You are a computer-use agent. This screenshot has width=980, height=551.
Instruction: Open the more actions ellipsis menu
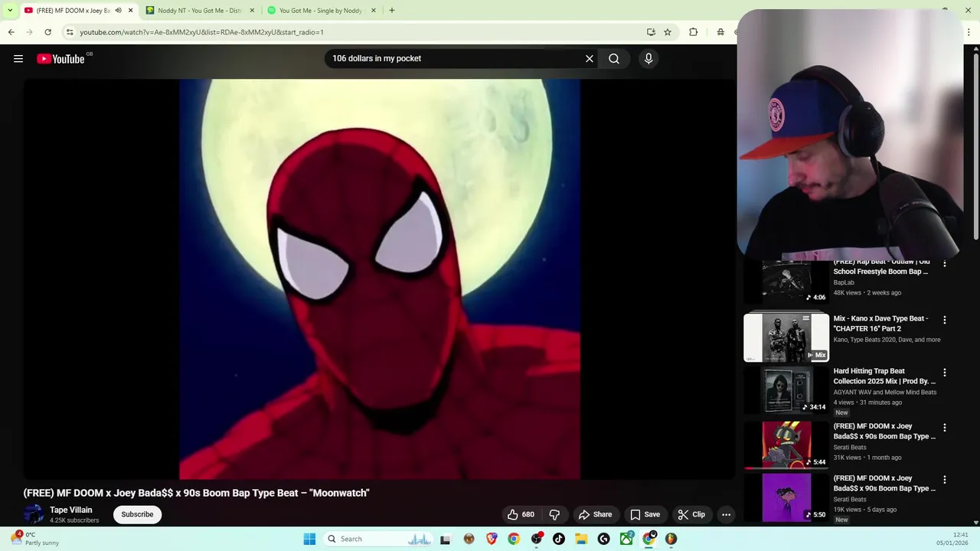726,514
